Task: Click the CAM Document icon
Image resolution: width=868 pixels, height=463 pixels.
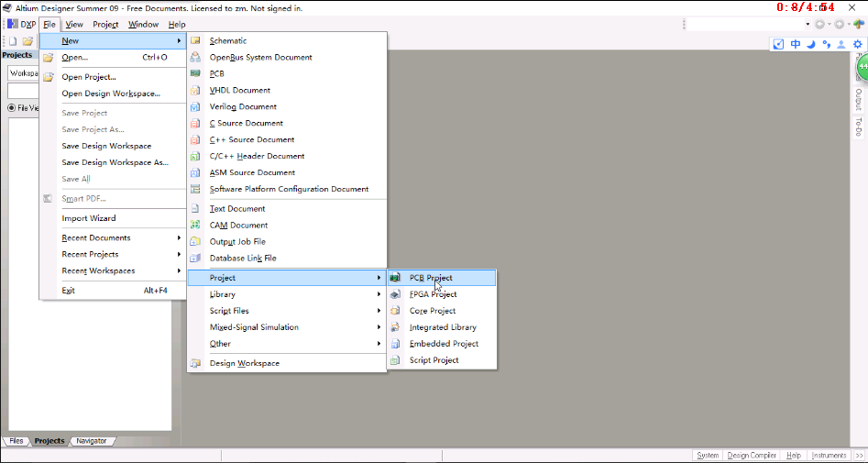Action: click(x=195, y=225)
